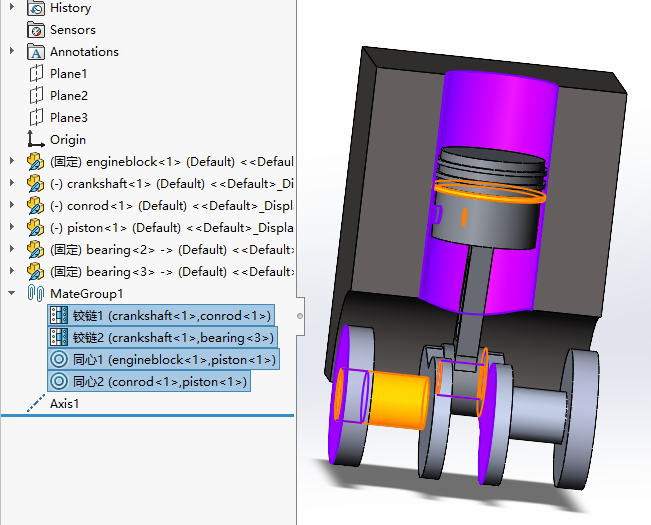
Task: Collapse the MateGroup1 node
Action: [x=12, y=294]
